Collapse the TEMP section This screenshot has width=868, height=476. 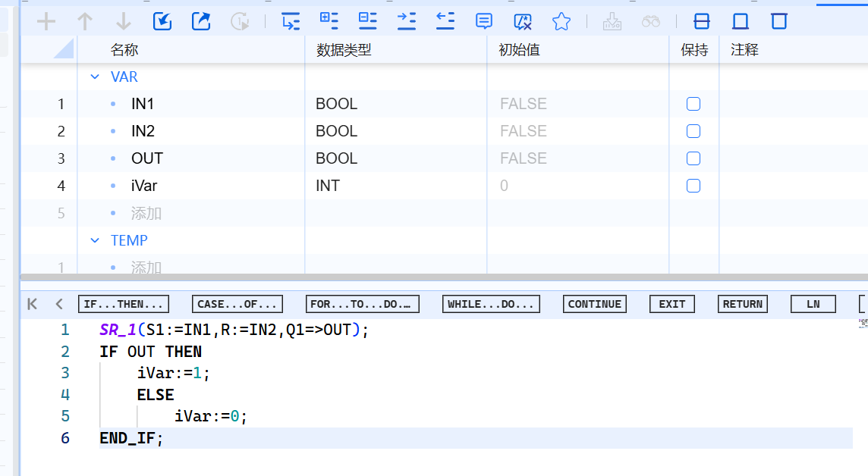(94, 240)
